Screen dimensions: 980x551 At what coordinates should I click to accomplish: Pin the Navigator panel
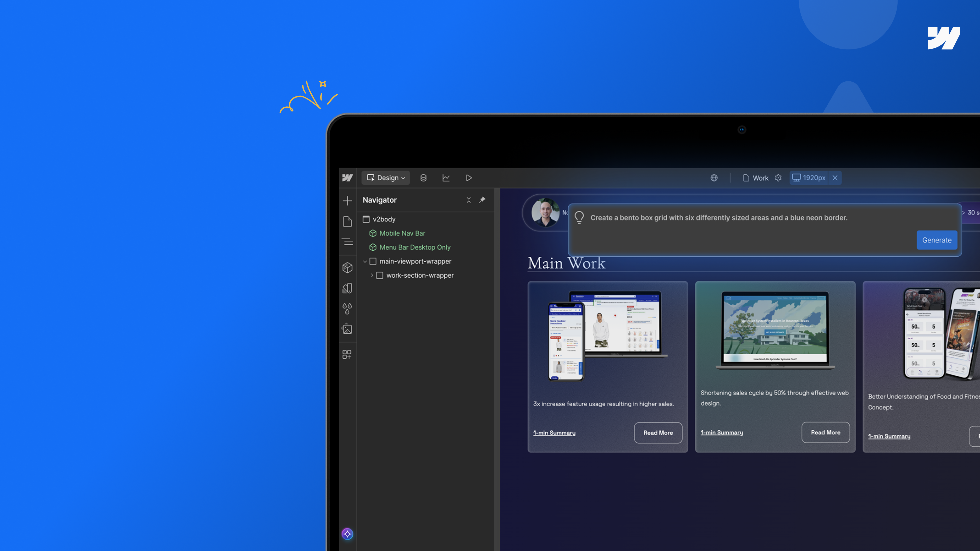click(482, 200)
